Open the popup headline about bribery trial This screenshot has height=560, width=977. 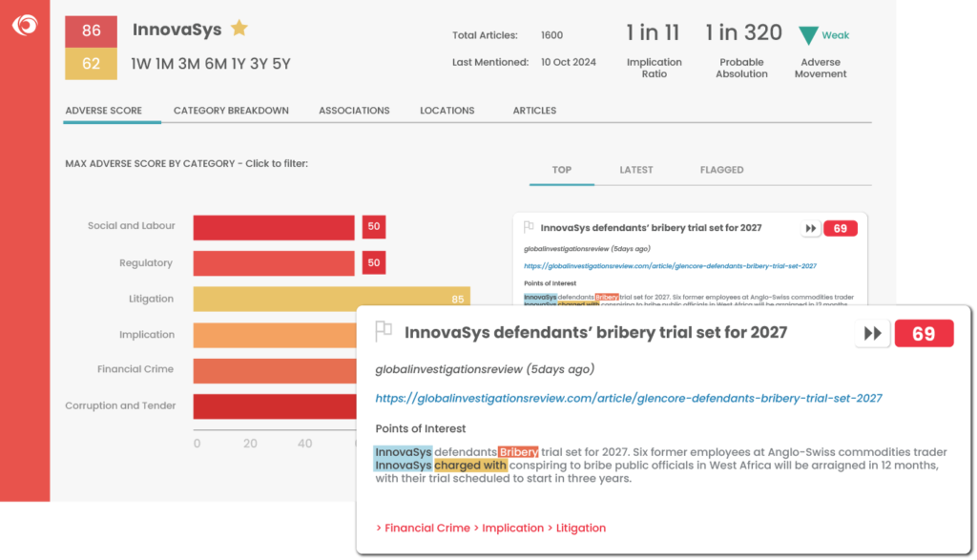tap(595, 333)
